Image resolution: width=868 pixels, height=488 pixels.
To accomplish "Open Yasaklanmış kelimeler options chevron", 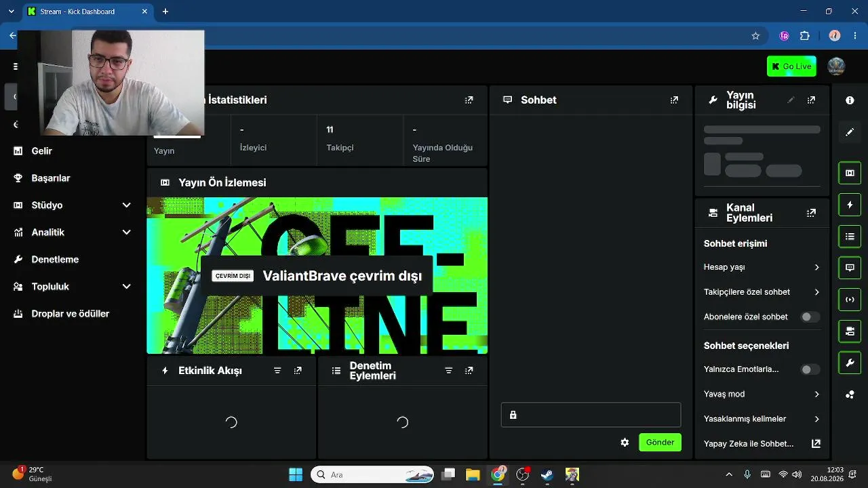I will click(x=816, y=419).
